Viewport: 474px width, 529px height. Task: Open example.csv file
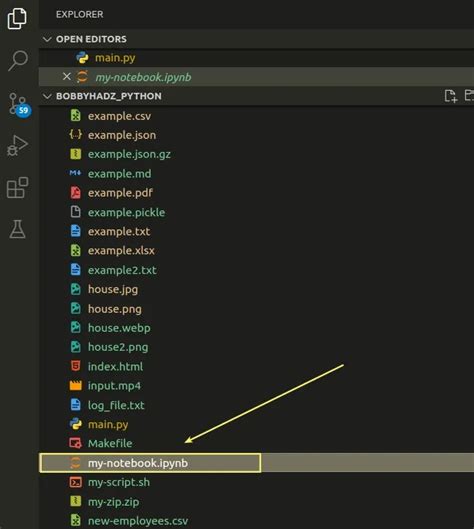coord(256,116)
